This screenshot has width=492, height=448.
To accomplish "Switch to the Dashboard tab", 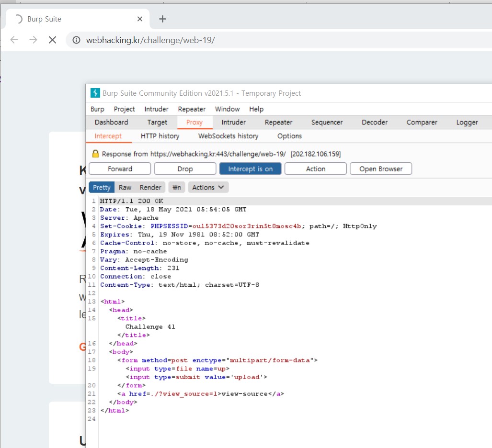I will (x=112, y=122).
